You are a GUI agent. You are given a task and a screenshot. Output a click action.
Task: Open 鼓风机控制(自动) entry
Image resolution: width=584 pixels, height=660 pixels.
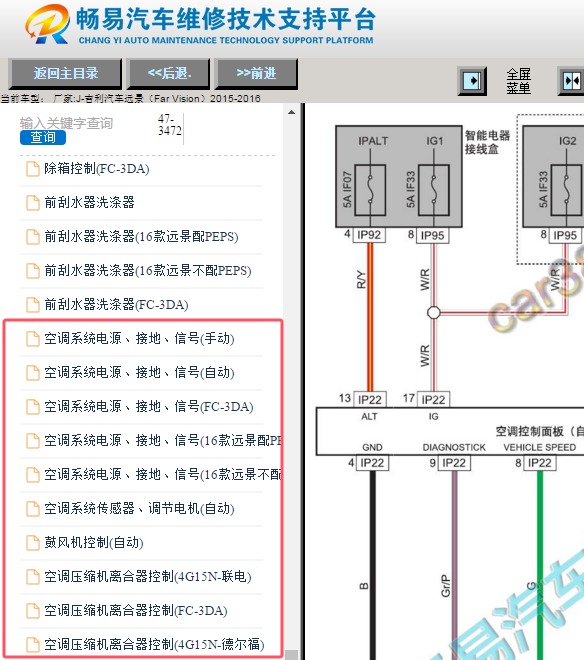pyautogui.click(x=93, y=543)
